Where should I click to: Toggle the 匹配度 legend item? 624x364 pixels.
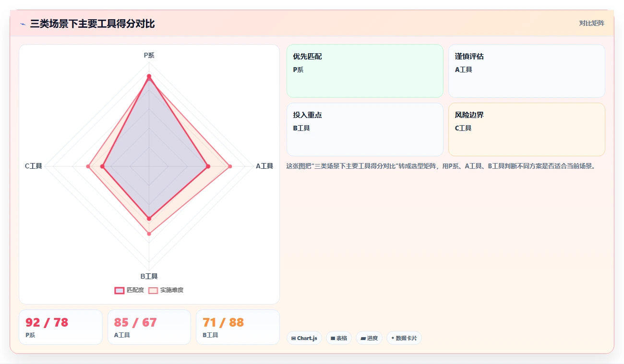129,290
